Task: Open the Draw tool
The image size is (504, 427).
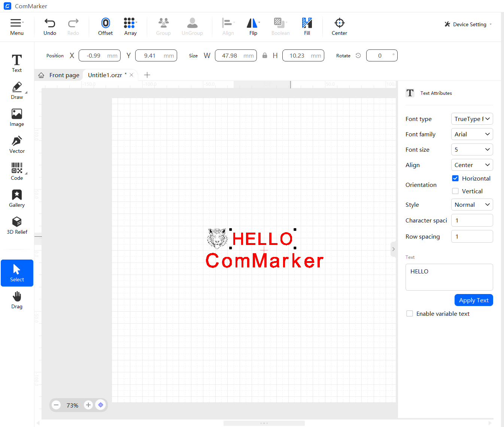Action: [17, 90]
